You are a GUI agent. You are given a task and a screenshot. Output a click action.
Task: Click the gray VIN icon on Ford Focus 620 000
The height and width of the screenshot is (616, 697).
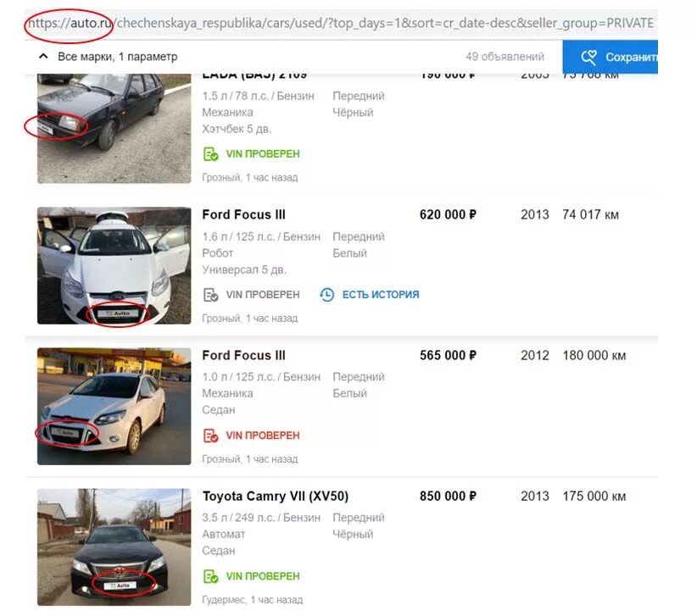point(210,295)
